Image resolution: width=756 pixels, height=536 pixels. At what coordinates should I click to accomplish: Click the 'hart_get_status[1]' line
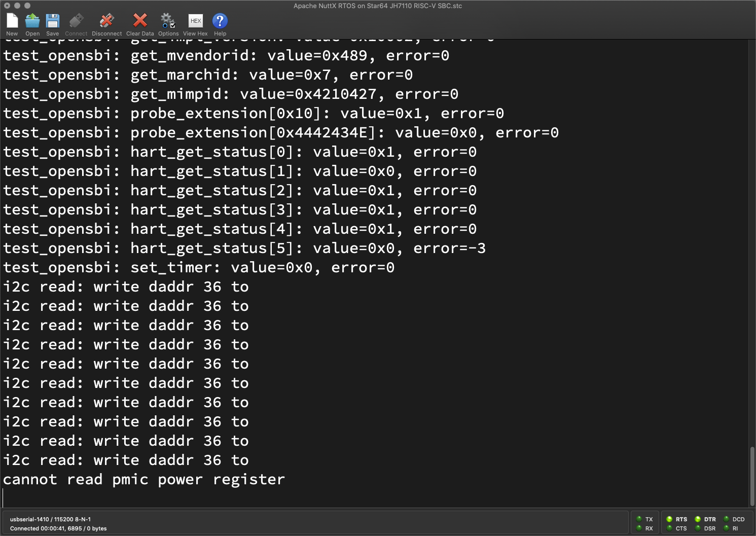[240, 171]
